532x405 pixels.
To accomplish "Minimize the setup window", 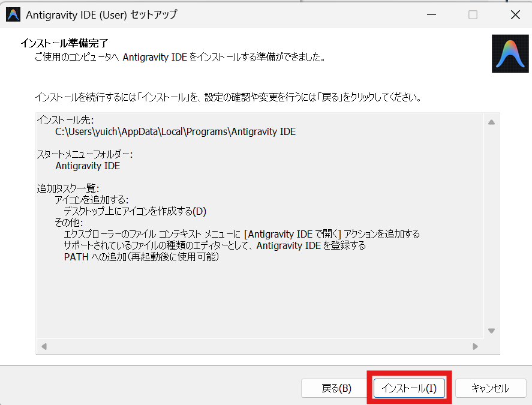I will 432,14.
